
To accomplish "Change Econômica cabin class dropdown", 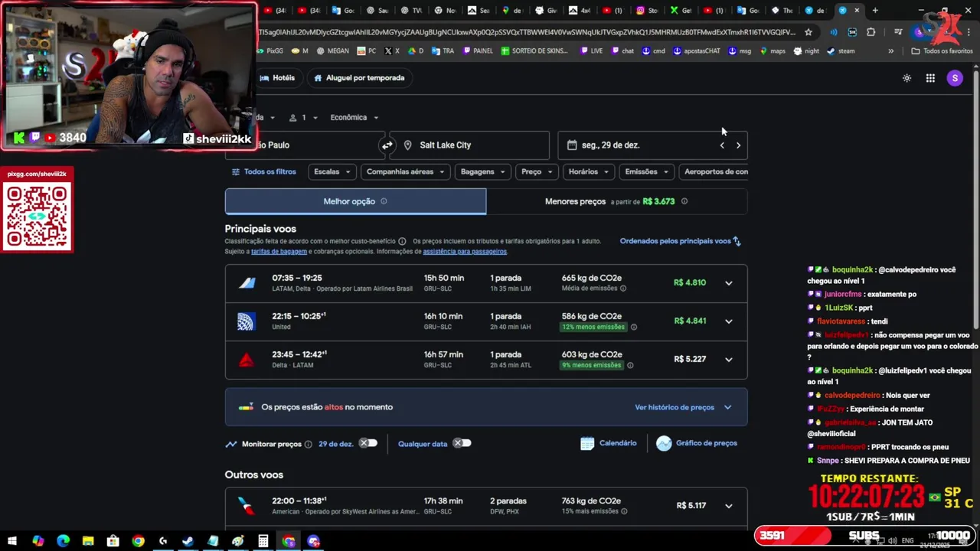I will (x=354, y=117).
